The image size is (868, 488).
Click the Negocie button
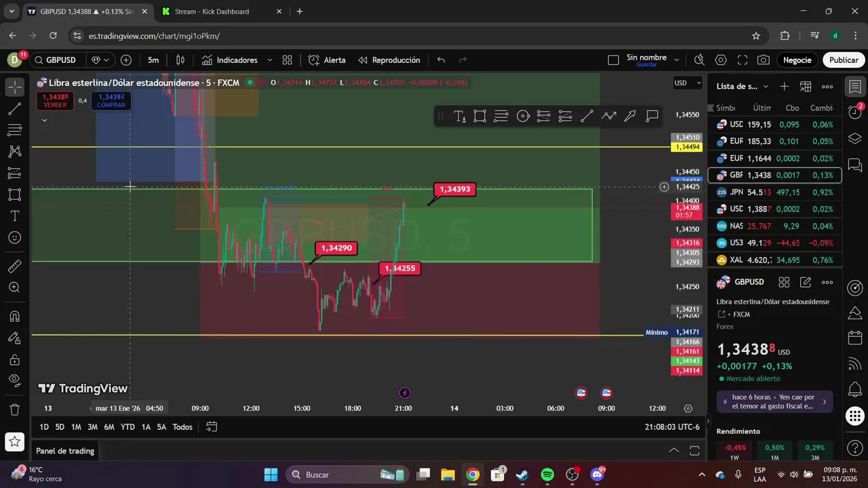click(x=797, y=60)
